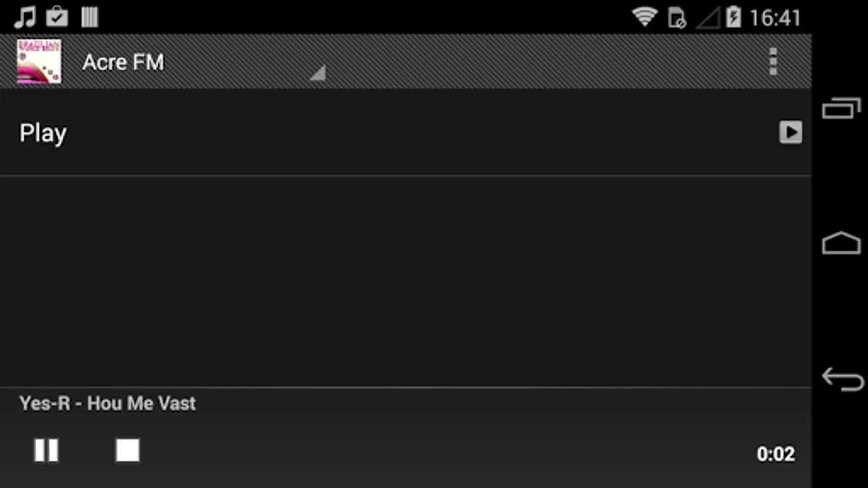Open the three-dot overflow menu

(x=773, y=61)
